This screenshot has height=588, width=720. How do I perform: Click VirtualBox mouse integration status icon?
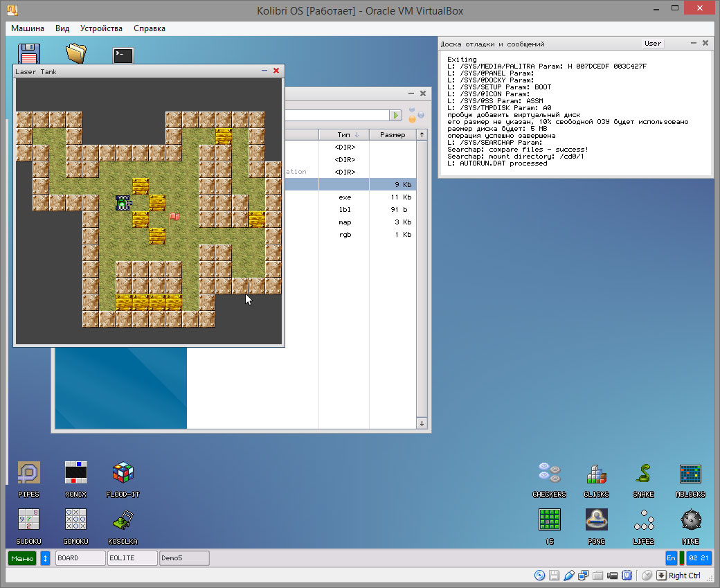[x=647, y=575]
